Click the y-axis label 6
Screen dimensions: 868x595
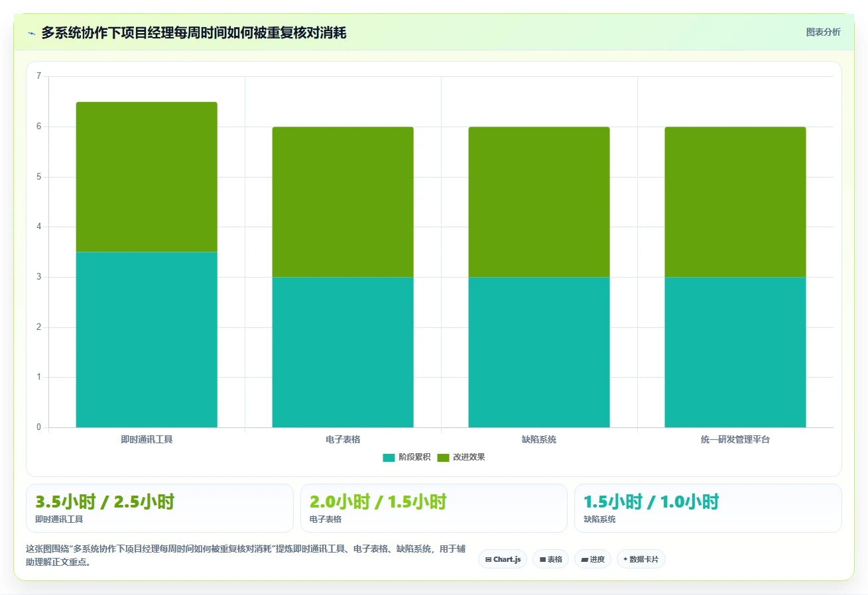click(38, 127)
